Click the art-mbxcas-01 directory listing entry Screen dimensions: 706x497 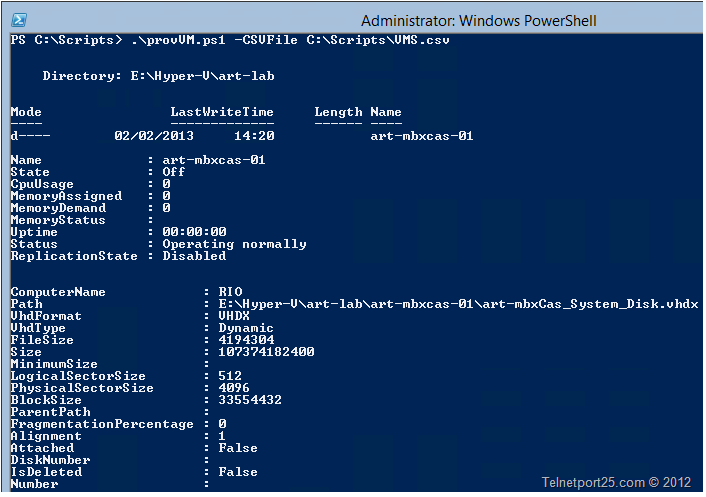pyautogui.click(x=421, y=136)
